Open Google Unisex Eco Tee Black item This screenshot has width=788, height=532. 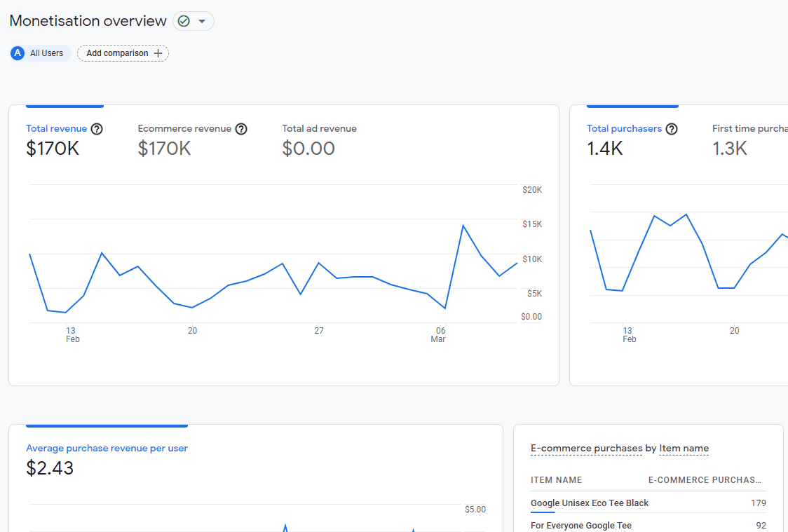pyautogui.click(x=589, y=503)
